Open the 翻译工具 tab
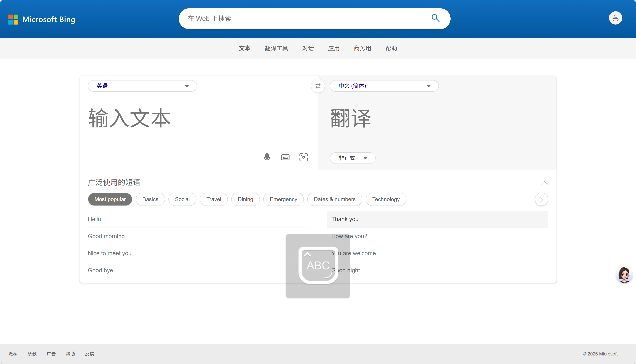This screenshot has height=364, width=636. 276,48
